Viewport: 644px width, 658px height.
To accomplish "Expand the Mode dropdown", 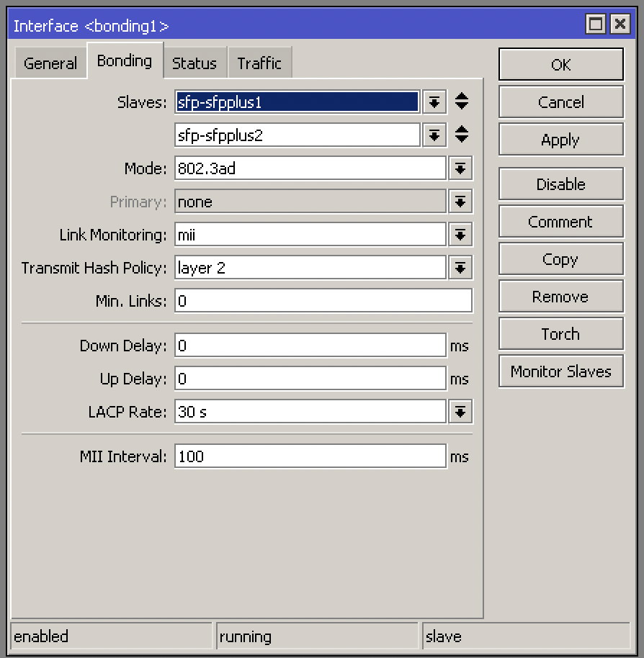I will [x=460, y=168].
